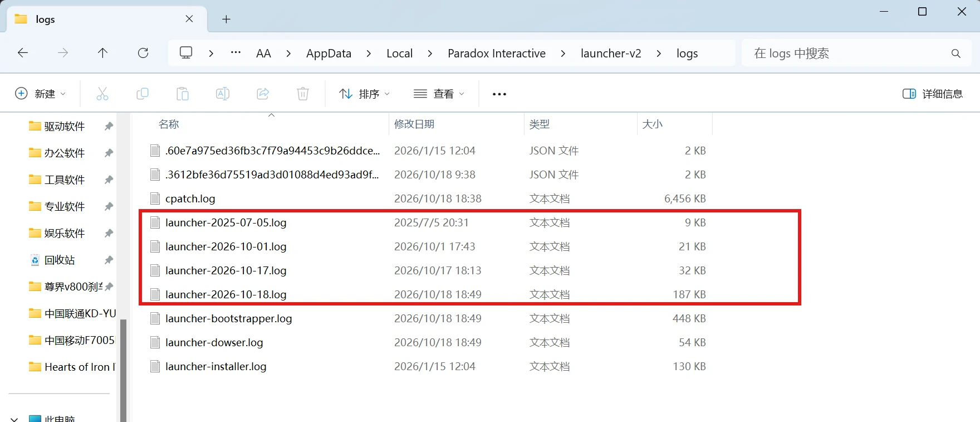This screenshot has width=980, height=422.
Task: Close the logs tab
Action: [x=189, y=19]
